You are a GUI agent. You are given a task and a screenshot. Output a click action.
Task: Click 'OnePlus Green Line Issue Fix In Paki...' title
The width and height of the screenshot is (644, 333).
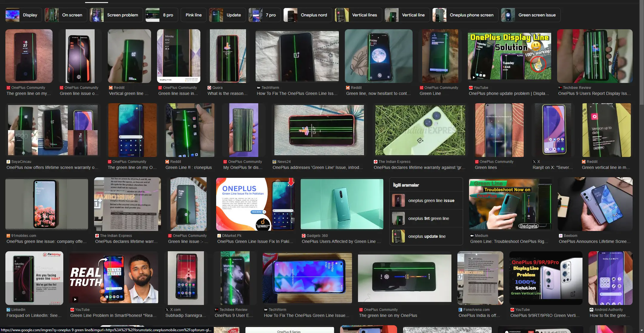coord(255,241)
